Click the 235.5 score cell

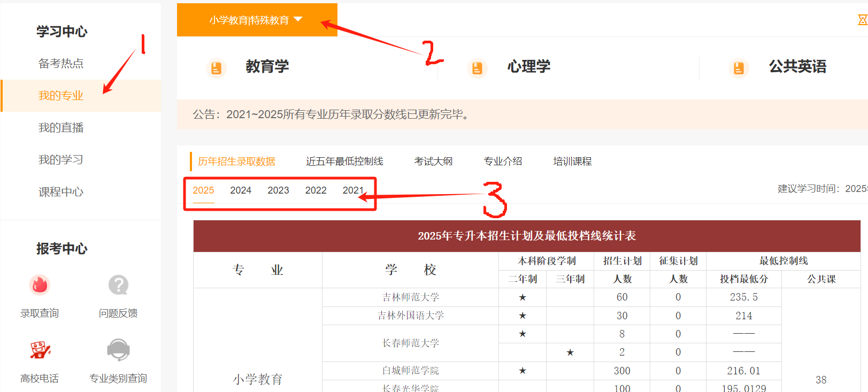point(744,297)
